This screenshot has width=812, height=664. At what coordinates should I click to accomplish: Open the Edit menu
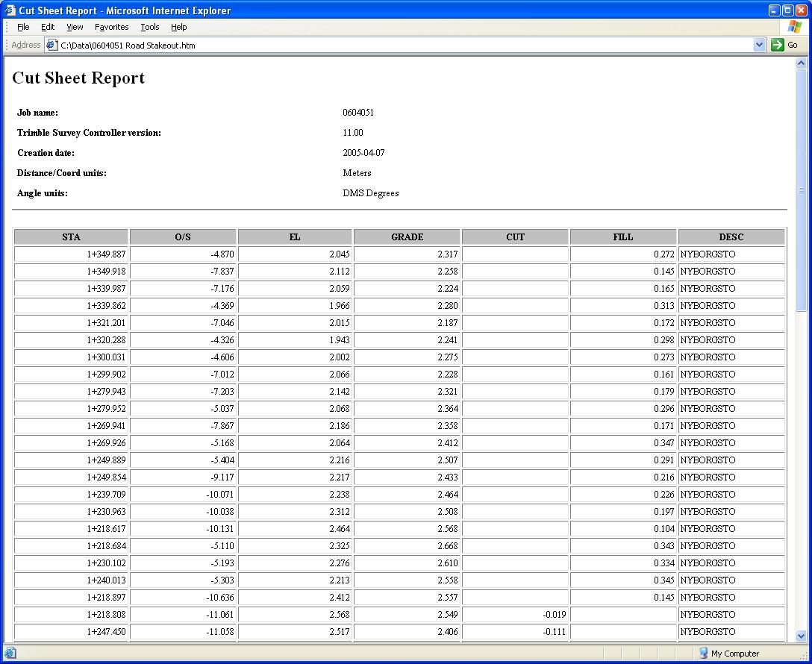[x=48, y=27]
